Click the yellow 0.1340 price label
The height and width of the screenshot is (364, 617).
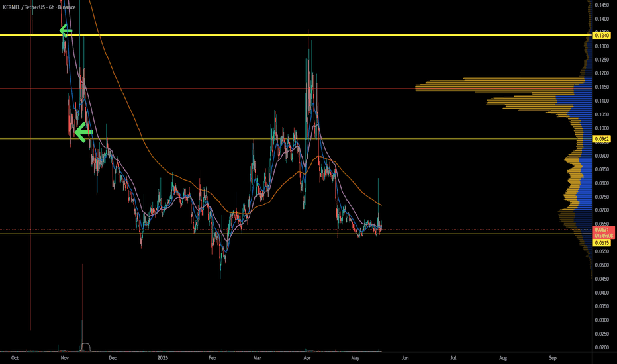click(602, 36)
